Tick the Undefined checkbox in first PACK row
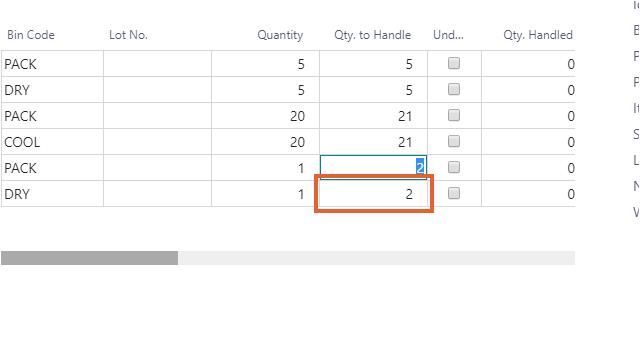 click(454, 63)
